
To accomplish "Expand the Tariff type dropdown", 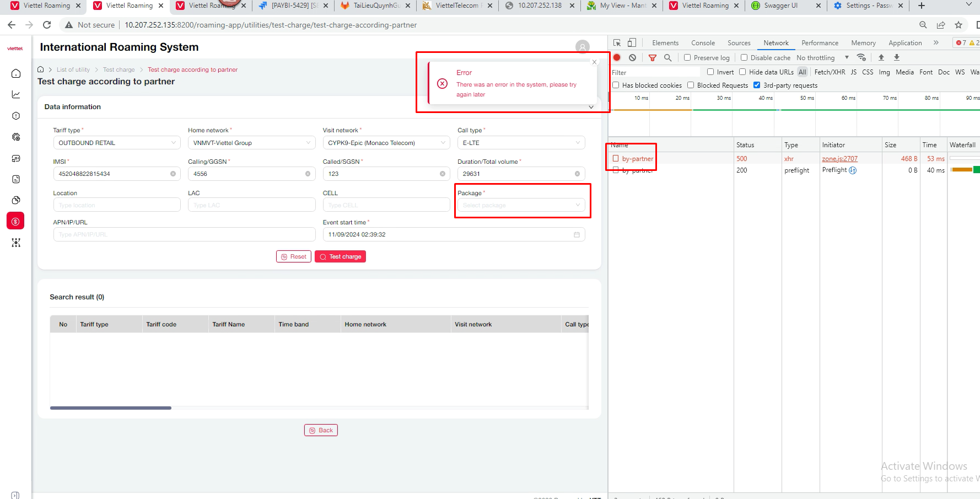I will (x=117, y=143).
